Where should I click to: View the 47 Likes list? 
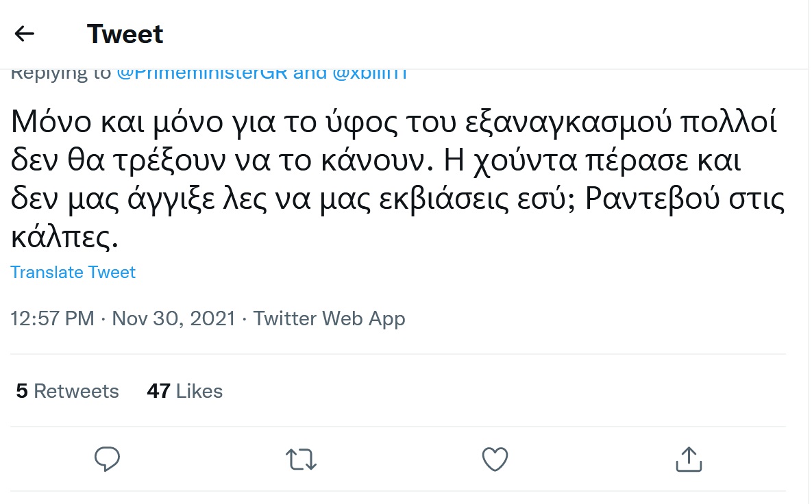[x=185, y=391]
